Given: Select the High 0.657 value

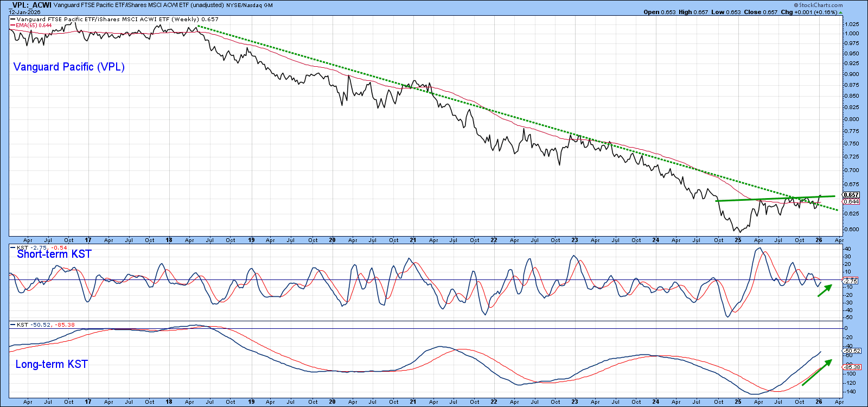Looking at the screenshot, I should click(693, 12).
